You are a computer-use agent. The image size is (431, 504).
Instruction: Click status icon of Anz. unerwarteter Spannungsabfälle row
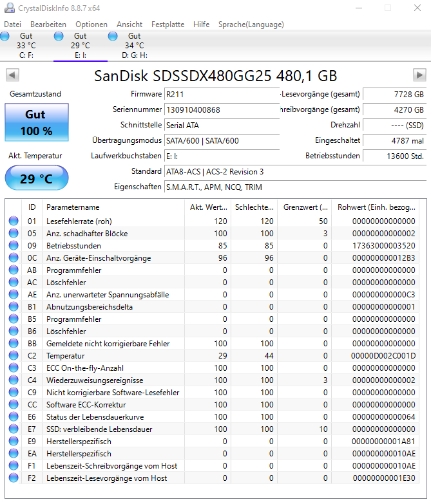(x=14, y=294)
